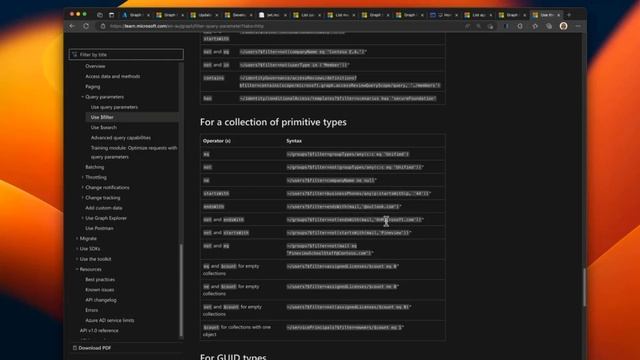640x360 pixels.
Task: Go to the Batching article
Action: click(x=95, y=167)
